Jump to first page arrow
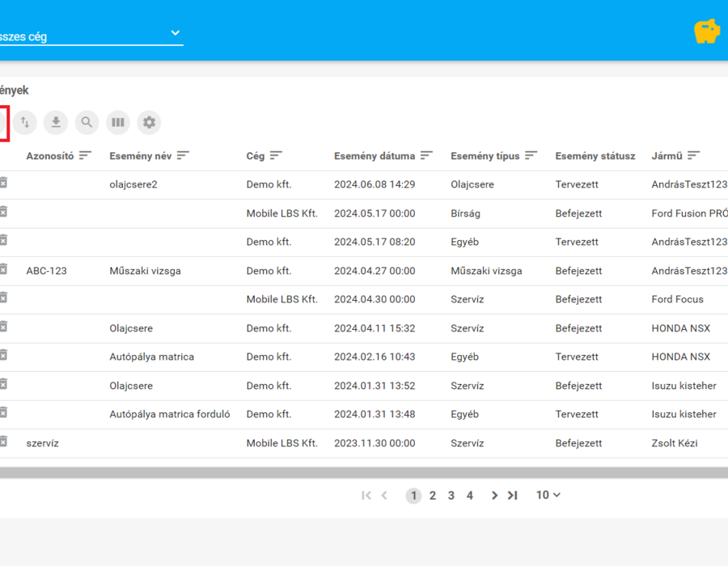Screen dimensions: 728x566 click(366, 496)
